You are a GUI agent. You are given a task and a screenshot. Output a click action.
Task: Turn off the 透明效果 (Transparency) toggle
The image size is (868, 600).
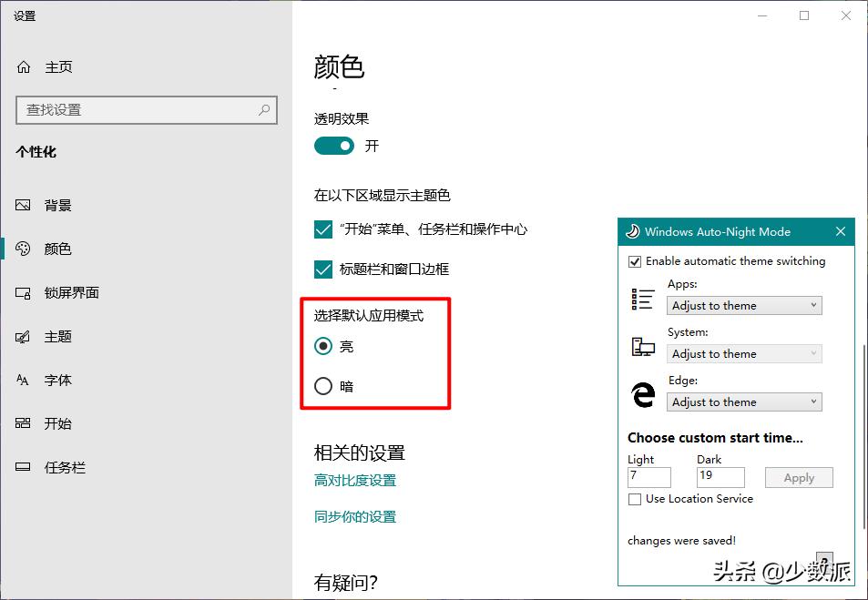[x=333, y=146]
